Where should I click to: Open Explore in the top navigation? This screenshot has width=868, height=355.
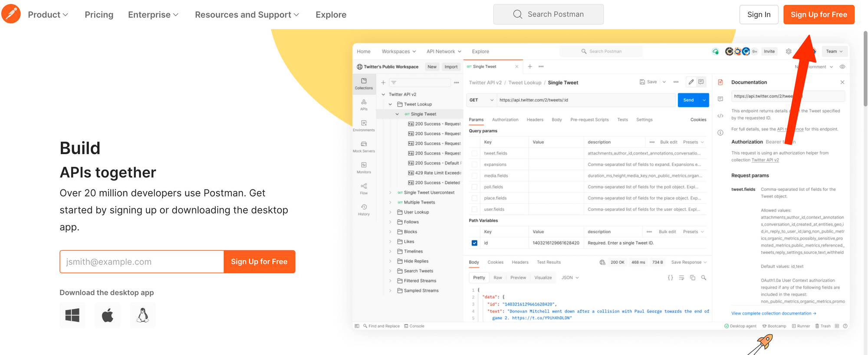331,15
